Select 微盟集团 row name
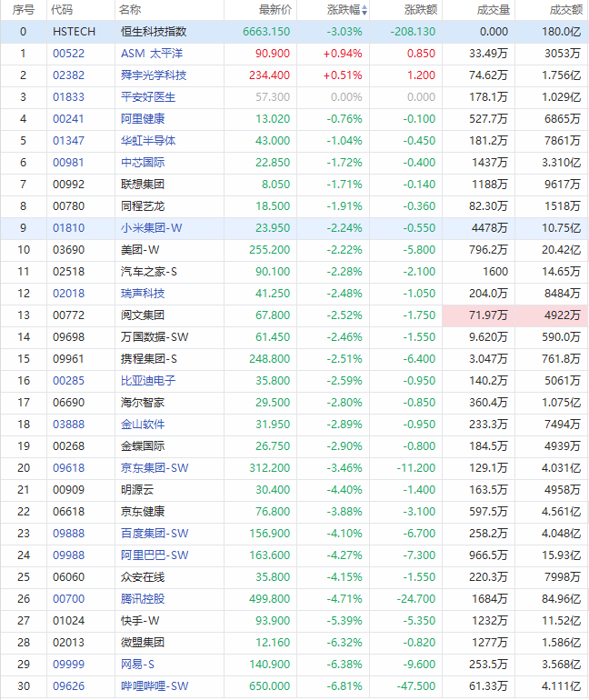The image size is (589, 700). (x=143, y=643)
